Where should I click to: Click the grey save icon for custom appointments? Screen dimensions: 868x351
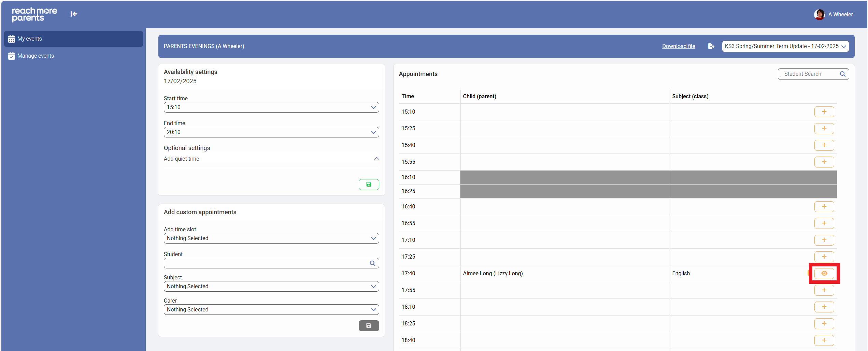[369, 326]
